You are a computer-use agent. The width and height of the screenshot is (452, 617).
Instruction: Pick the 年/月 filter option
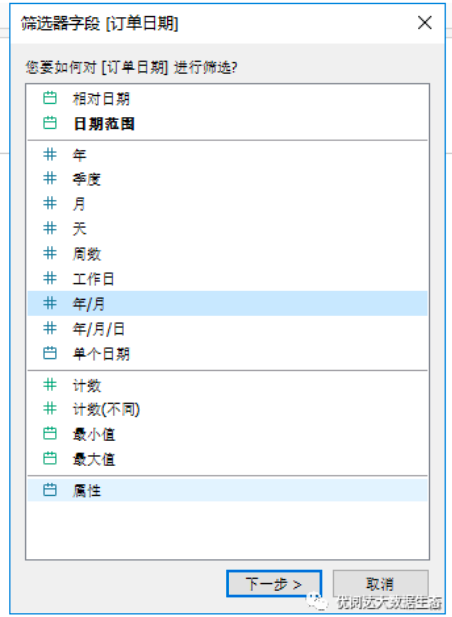click(227, 303)
